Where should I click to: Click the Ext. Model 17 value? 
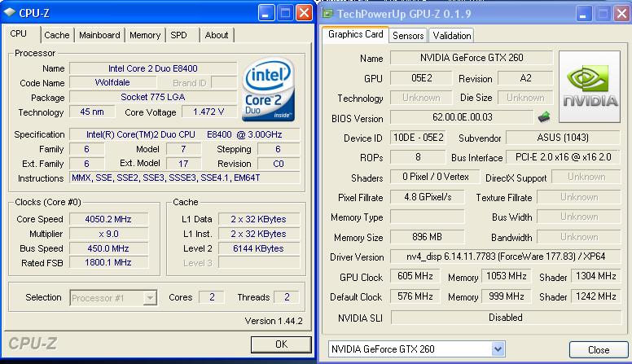183,164
